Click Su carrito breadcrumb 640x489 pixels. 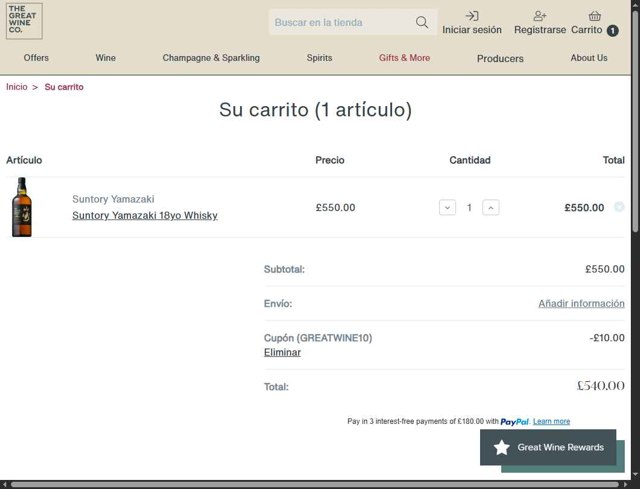pyautogui.click(x=64, y=87)
